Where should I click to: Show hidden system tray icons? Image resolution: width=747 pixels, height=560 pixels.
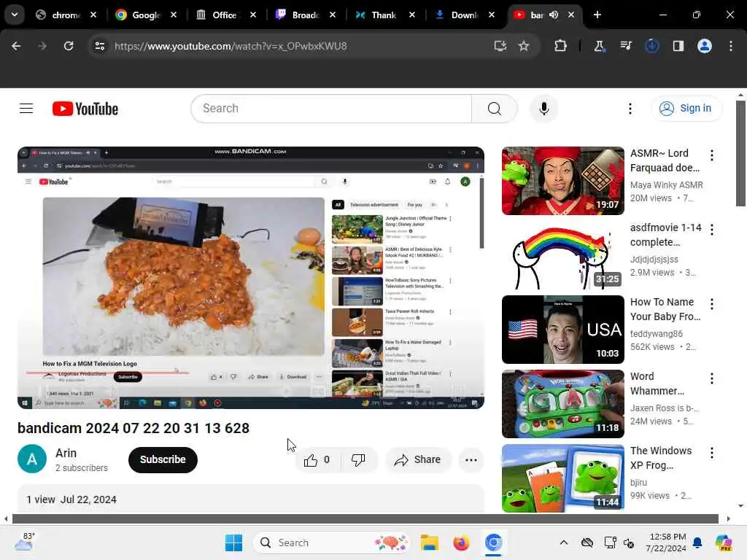564,542
